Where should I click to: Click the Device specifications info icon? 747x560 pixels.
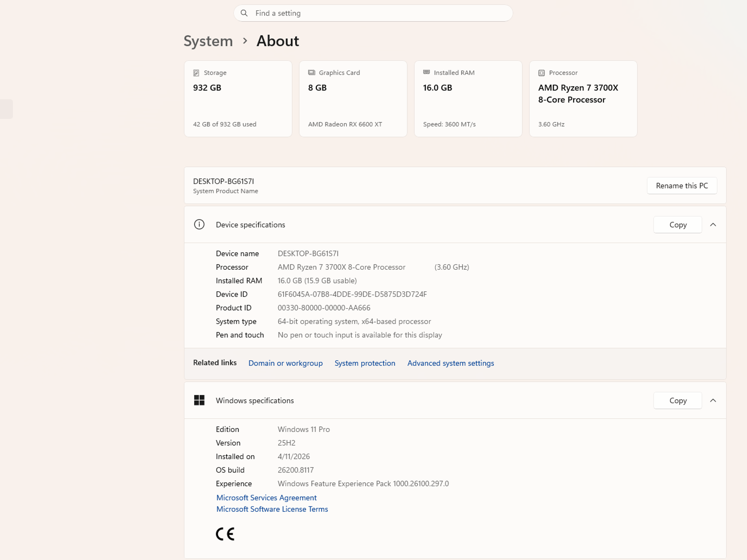199,225
